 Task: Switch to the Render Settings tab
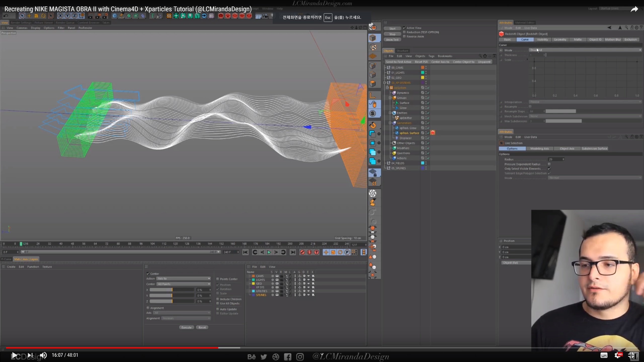(21, 23)
